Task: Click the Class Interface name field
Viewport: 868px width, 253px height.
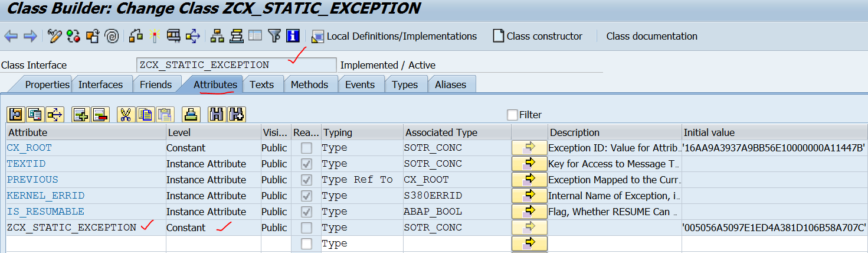Action: coord(236,65)
